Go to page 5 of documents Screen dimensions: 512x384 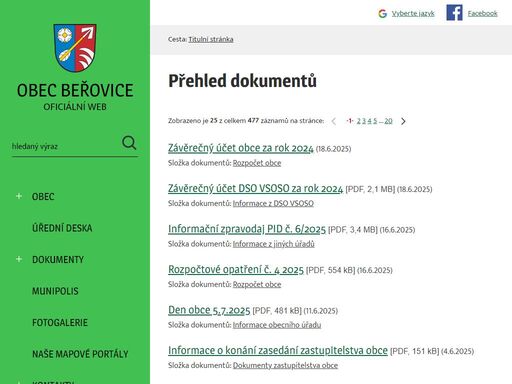(x=375, y=121)
